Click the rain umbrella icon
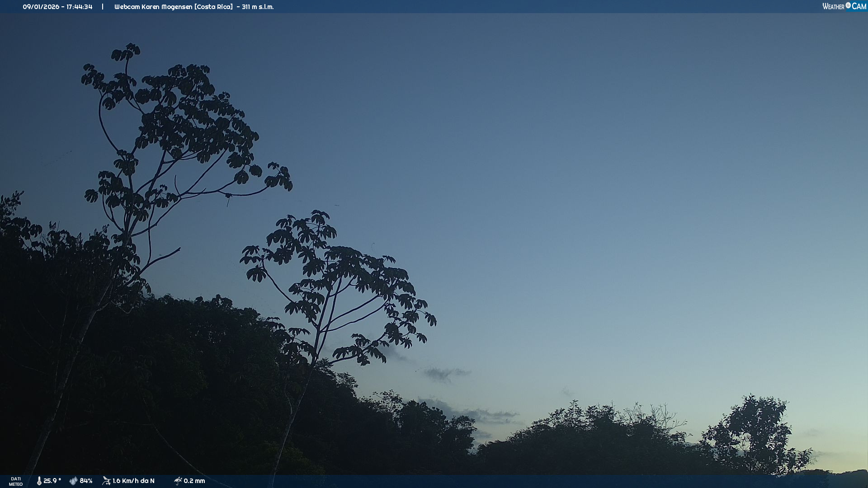This screenshot has height=488, width=868. (178, 481)
